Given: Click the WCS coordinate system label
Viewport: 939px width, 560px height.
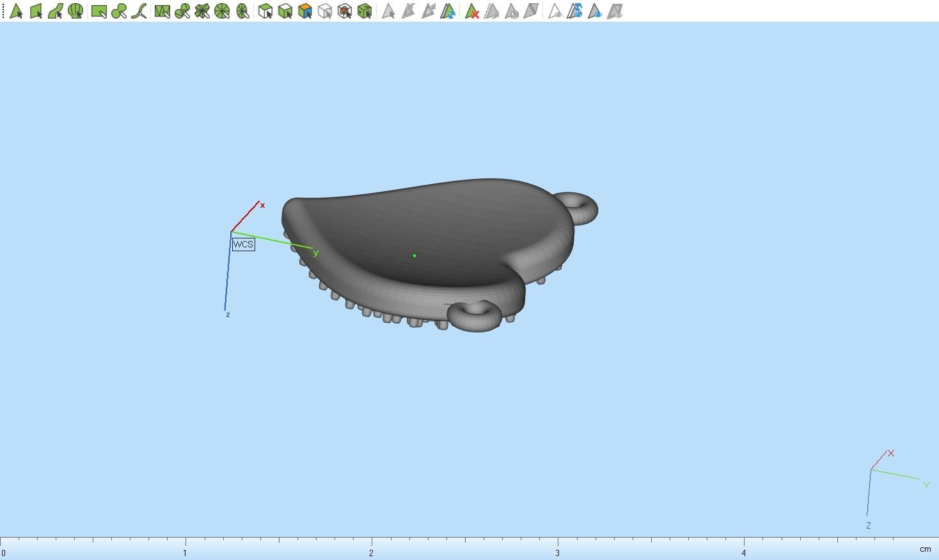Looking at the screenshot, I should point(243,244).
